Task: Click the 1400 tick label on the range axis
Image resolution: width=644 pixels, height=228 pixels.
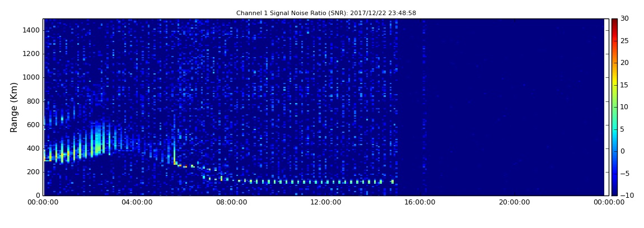Action: (31, 30)
